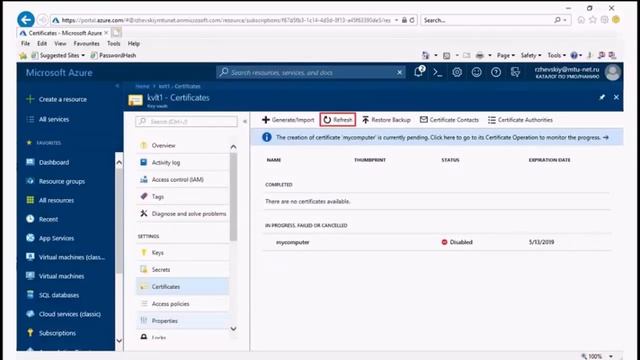
Task: Open the browser Help menu
Action: click(133, 43)
